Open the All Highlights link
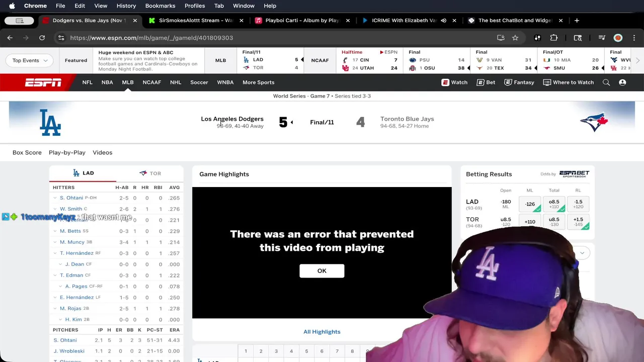Image resolution: width=644 pixels, height=362 pixels. [322, 332]
